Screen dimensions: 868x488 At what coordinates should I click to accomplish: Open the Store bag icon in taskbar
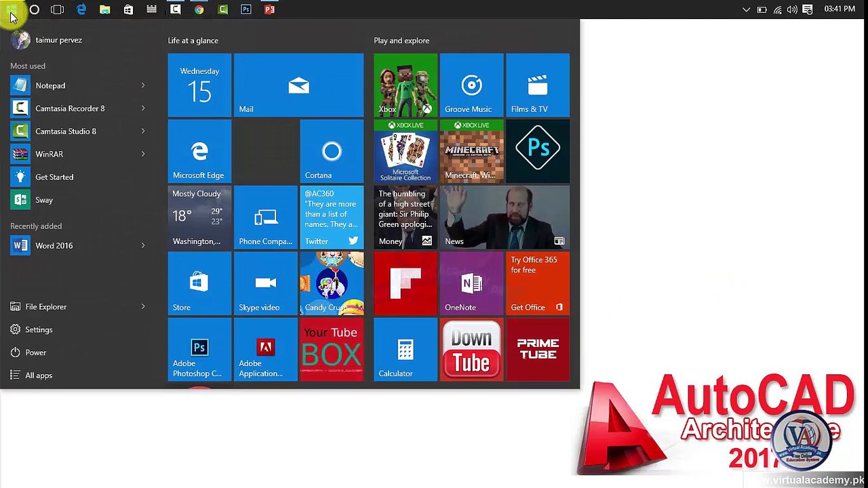128,9
